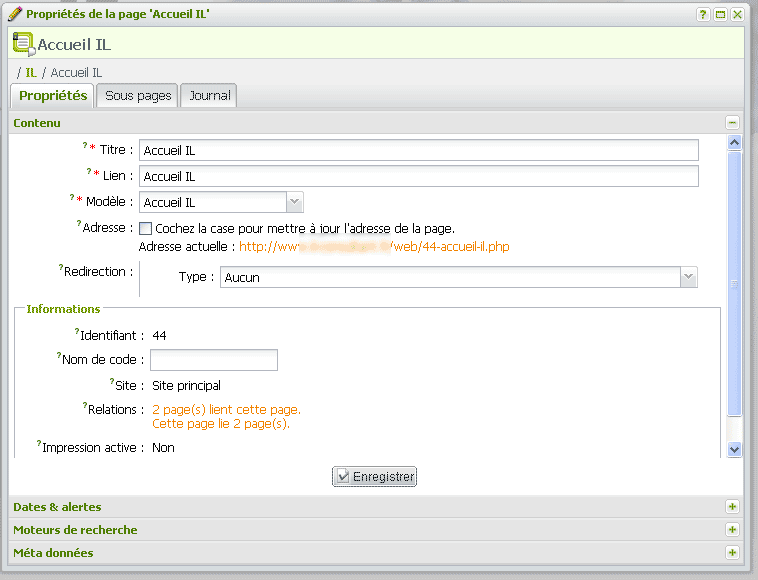
Task: Expand the Méta données section
Action: pyautogui.click(x=732, y=553)
